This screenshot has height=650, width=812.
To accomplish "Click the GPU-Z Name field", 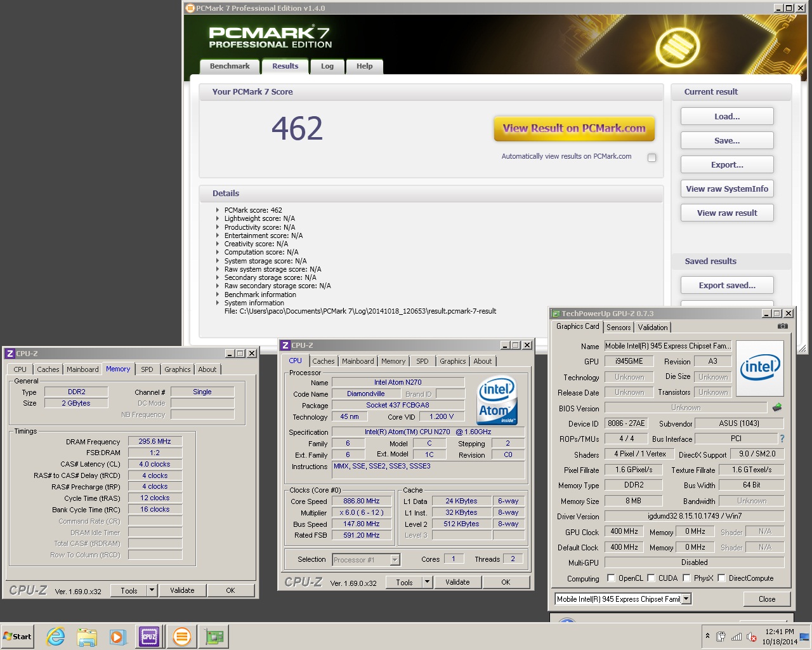I will click(668, 346).
